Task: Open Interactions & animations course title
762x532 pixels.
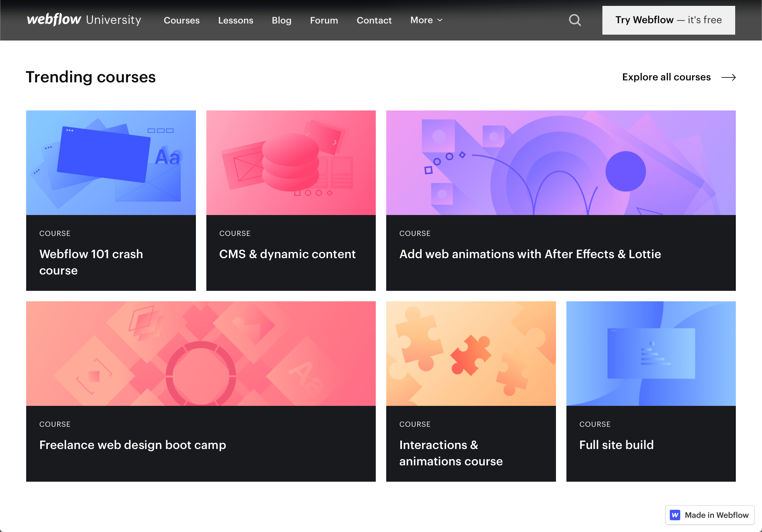Action: pos(451,453)
